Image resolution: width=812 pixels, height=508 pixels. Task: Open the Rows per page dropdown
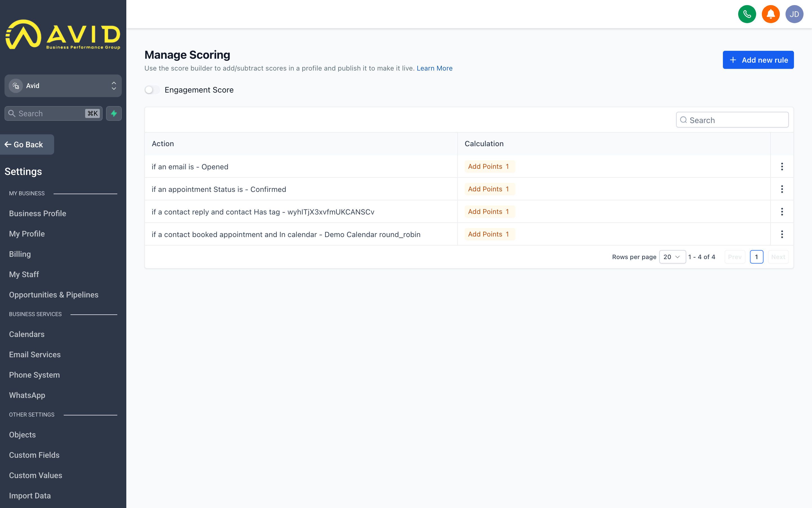click(x=672, y=257)
